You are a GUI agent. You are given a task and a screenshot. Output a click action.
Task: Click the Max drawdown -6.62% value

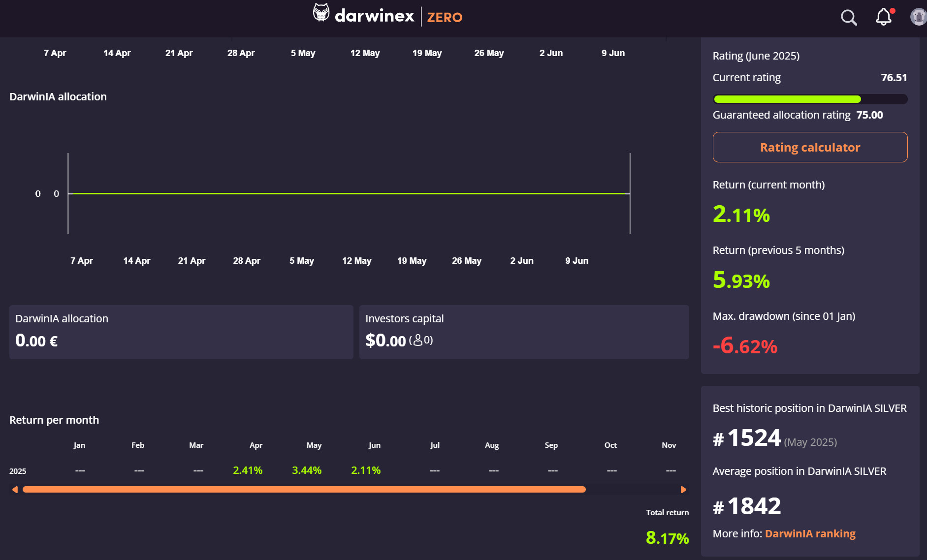click(x=745, y=346)
